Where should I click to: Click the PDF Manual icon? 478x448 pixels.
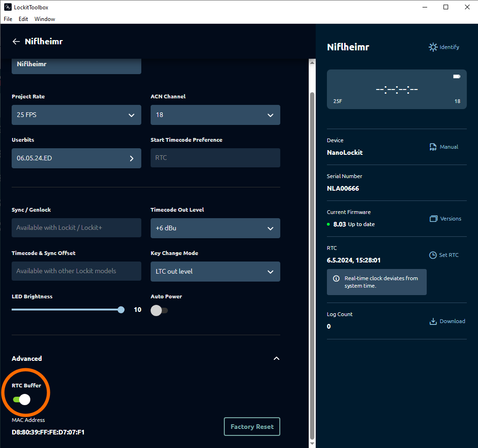pos(433,147)
